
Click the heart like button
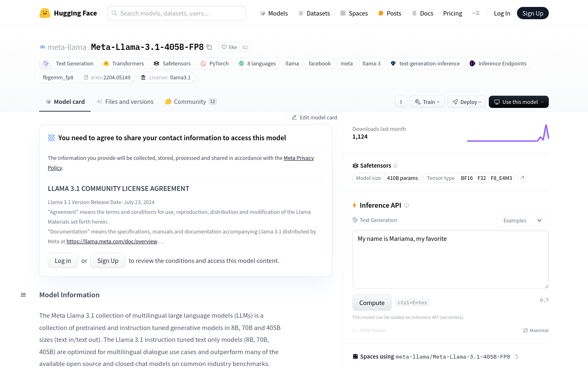click(229, 47)
